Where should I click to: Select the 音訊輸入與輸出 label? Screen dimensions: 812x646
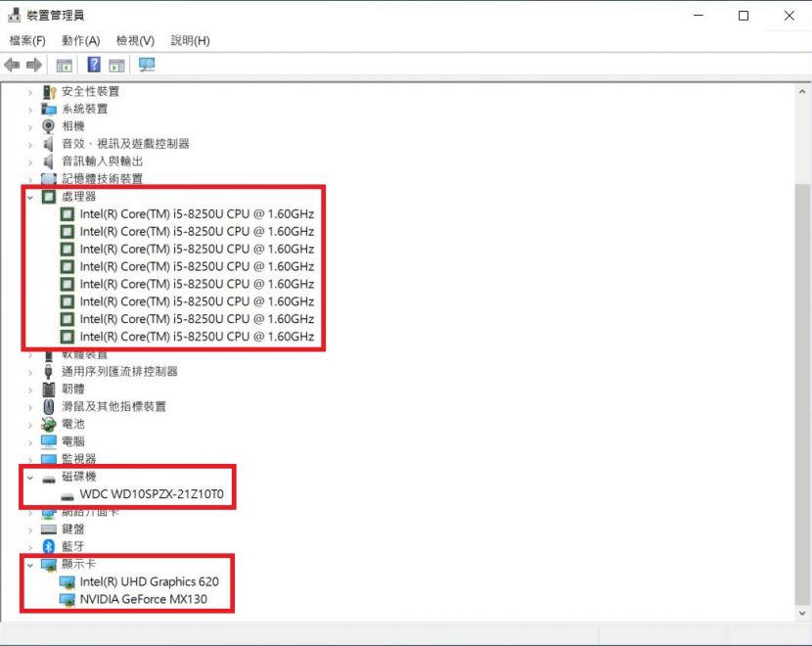tap(103, 161)
